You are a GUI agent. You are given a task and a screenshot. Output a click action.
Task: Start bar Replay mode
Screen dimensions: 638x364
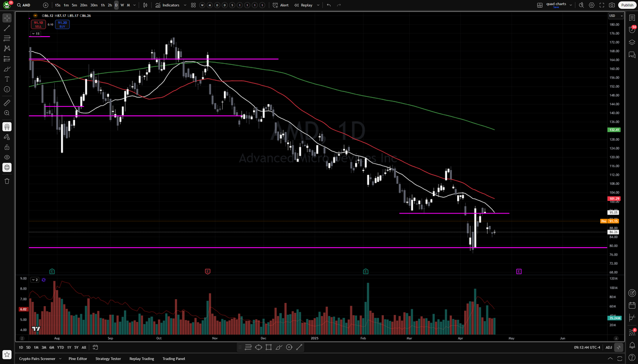pos(304,5)
